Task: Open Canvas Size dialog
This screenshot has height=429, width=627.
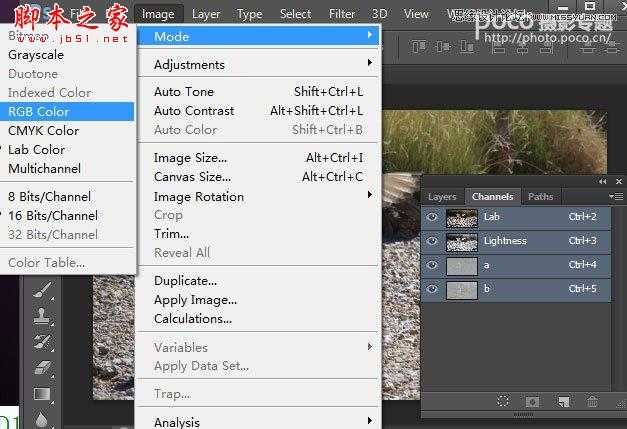Action: 259,177
